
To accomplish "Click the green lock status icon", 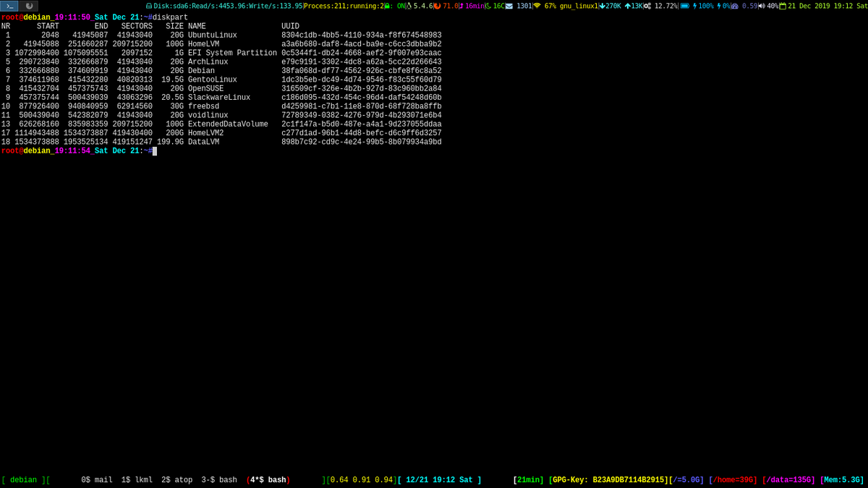I will coord(387,6).
